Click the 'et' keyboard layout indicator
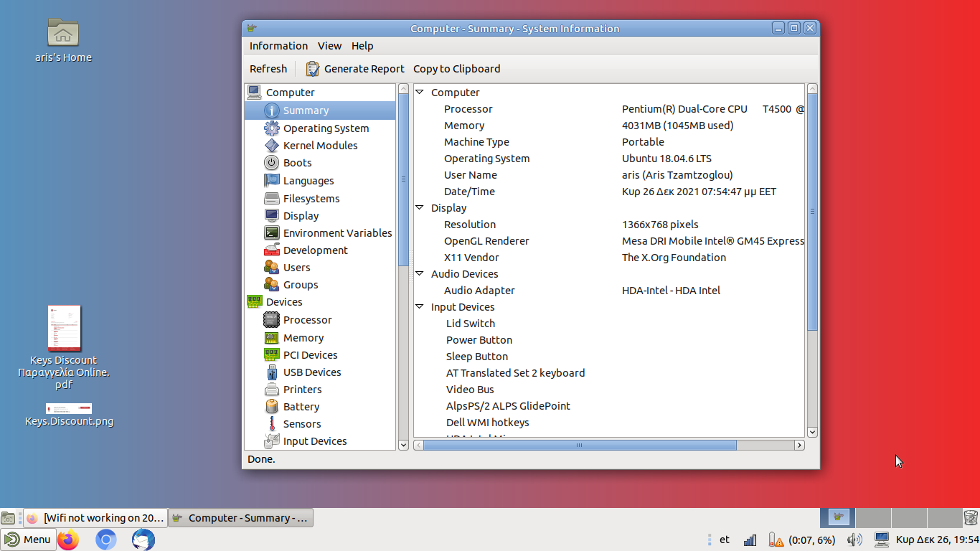The width and height of the screenshot is (980, 551). coord(725,540)
